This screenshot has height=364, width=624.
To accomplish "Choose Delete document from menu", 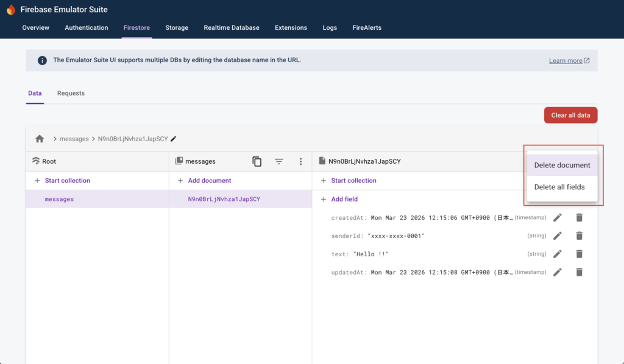I will tap(562, 165).
